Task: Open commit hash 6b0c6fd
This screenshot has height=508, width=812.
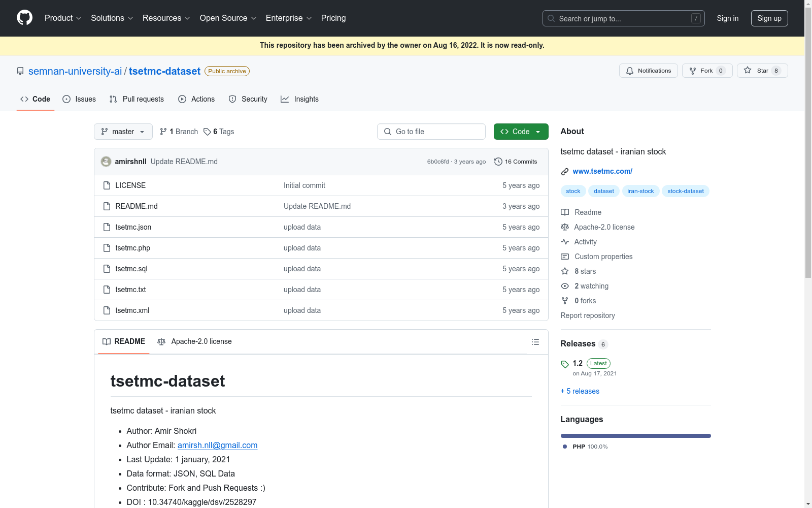Action: coord(438,162)
